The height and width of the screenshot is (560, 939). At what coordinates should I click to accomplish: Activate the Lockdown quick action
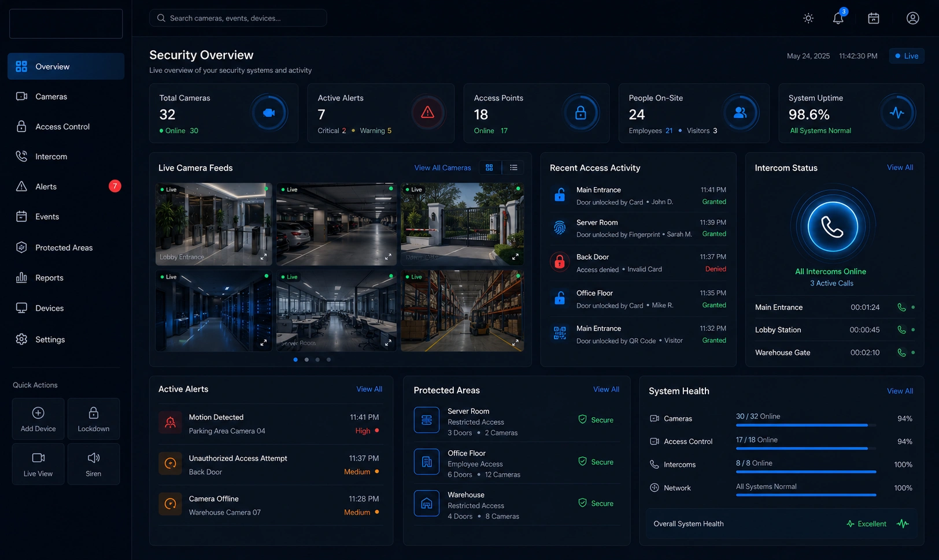point(94,419)
